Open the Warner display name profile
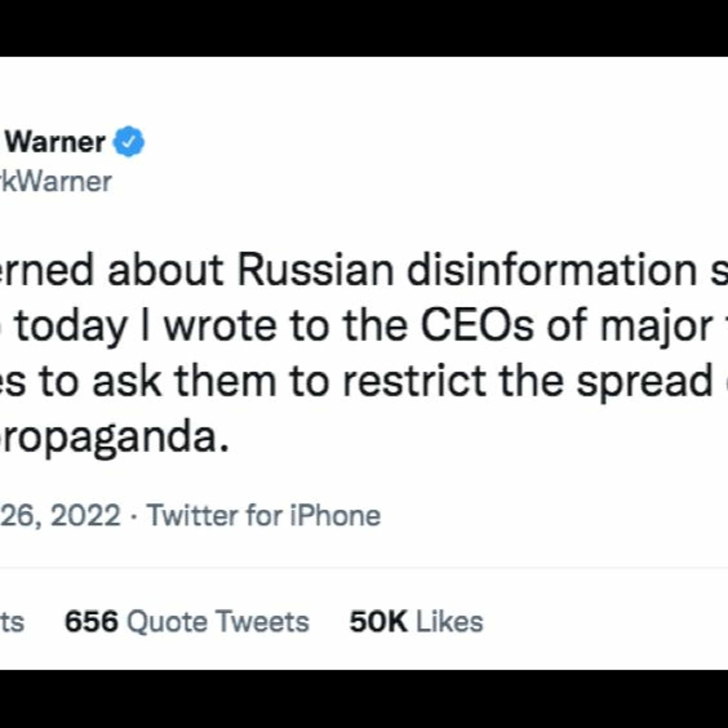Screen dimensions: 728x728 55,142
